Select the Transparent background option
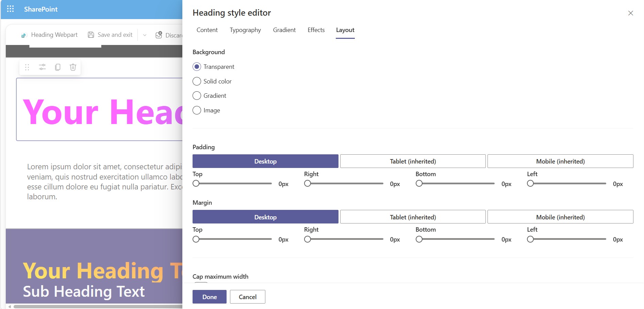 point(197,67)
